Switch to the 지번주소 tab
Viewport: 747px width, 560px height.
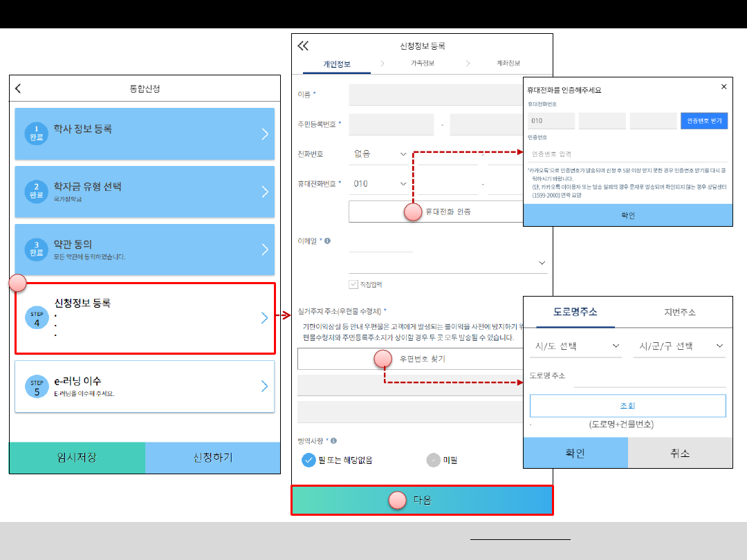[679, 312]
